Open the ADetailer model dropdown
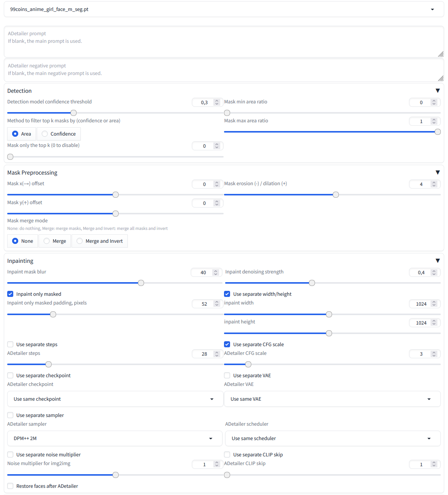Viewport: 448px width, 495px height. 432,9
